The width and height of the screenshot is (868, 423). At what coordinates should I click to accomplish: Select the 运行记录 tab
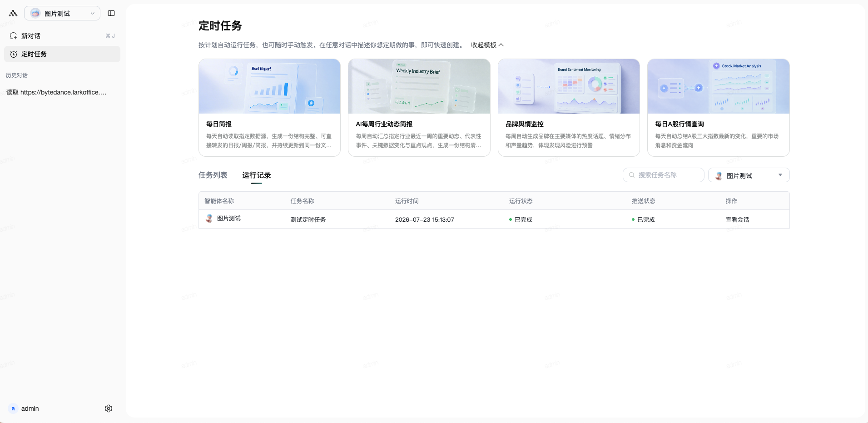point(257,175)
